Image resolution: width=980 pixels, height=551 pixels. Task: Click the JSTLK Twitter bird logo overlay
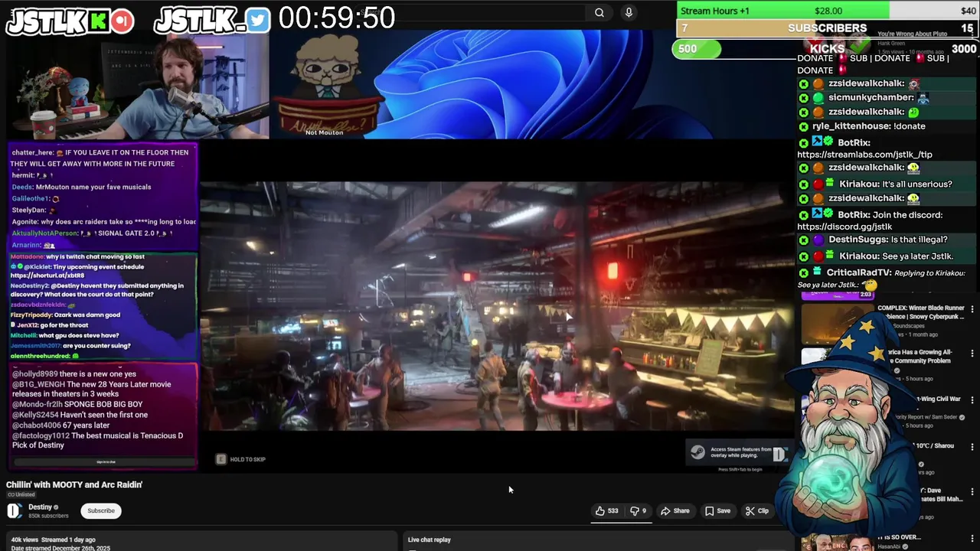(x=212, y=21)
